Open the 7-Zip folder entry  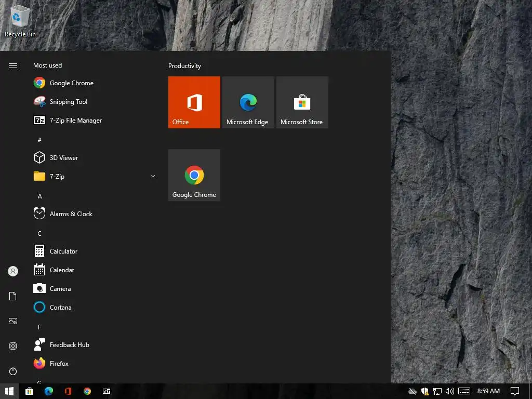click(95, 177)
